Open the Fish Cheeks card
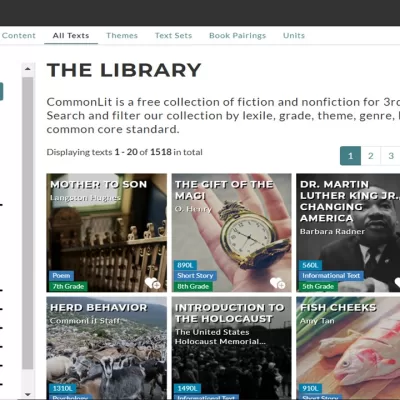 point(348,348)
